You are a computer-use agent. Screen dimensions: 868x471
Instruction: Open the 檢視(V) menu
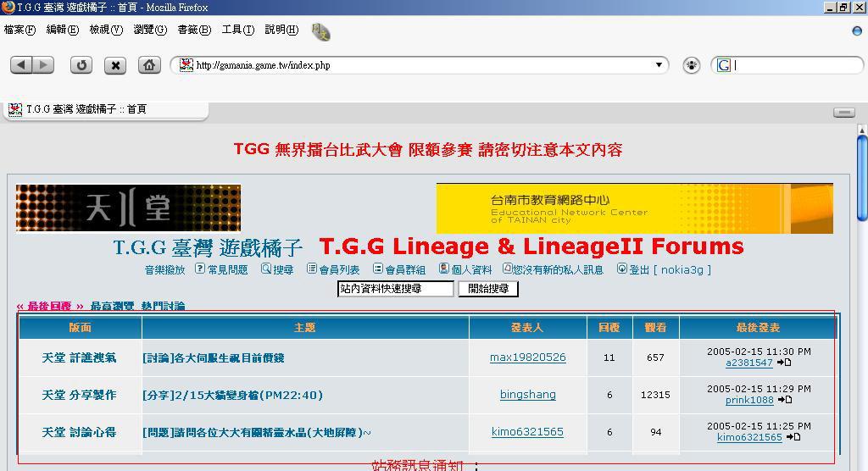[106, 30]
